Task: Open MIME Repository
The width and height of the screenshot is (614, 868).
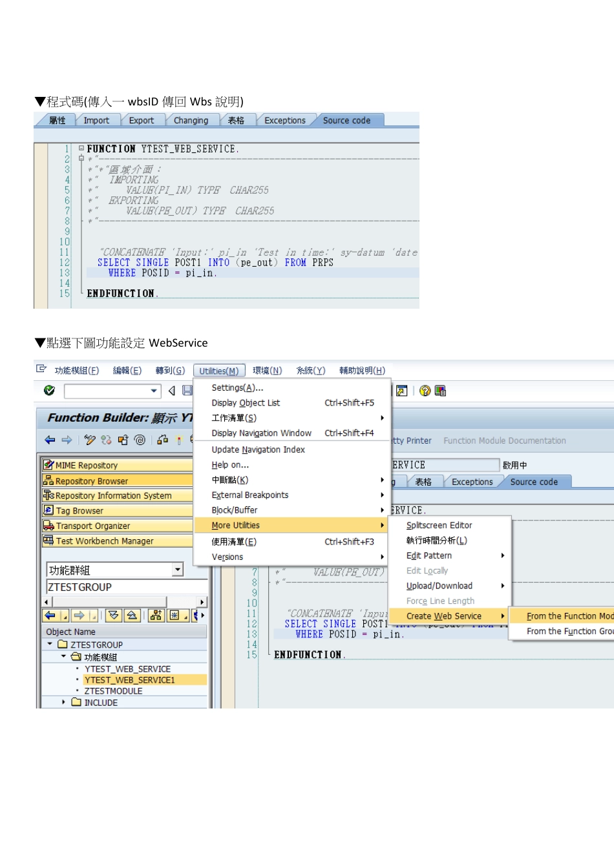Action: (117, 465)
